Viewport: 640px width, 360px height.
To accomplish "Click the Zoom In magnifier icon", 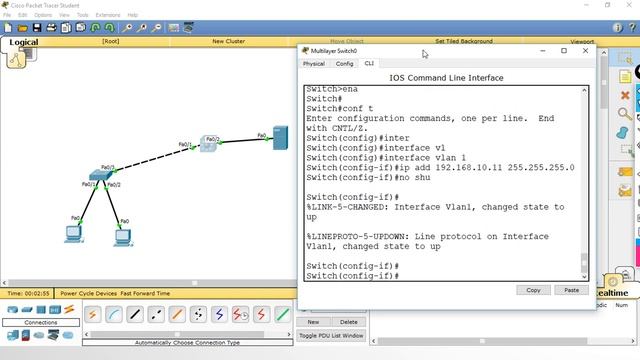I will tap(127, 28).
